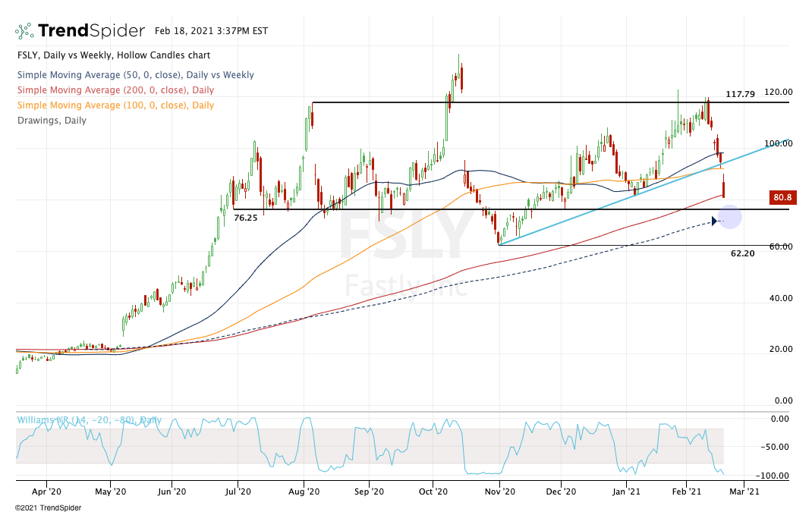Click the purple circle highlight marker
Image resolution: width=812 pixels, height=515 pixels.
(x=729, y=218)
